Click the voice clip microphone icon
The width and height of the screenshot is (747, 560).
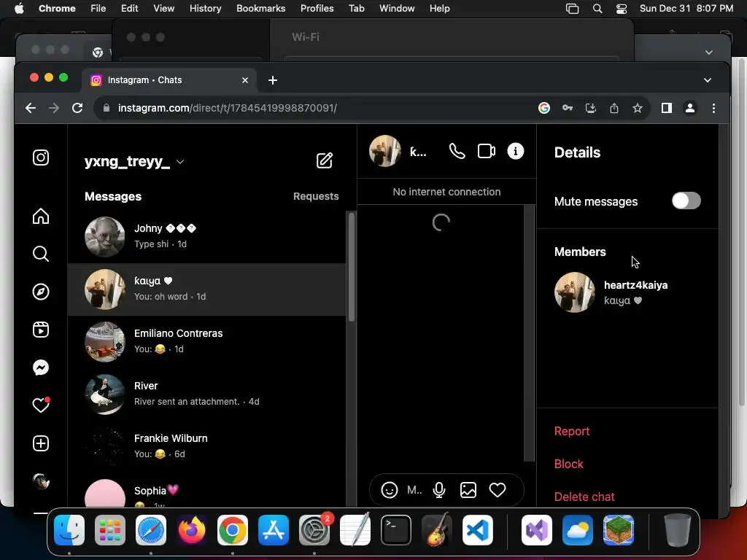439,490
